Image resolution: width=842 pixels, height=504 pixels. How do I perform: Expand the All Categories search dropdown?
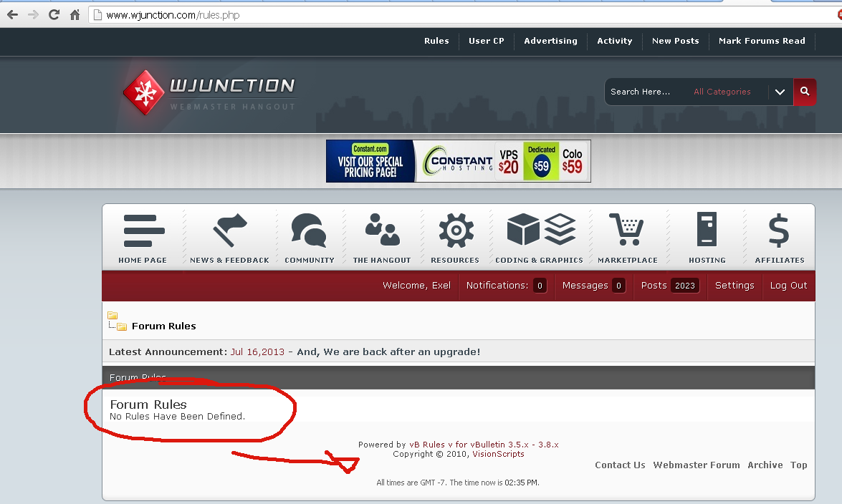pos(780,92)
